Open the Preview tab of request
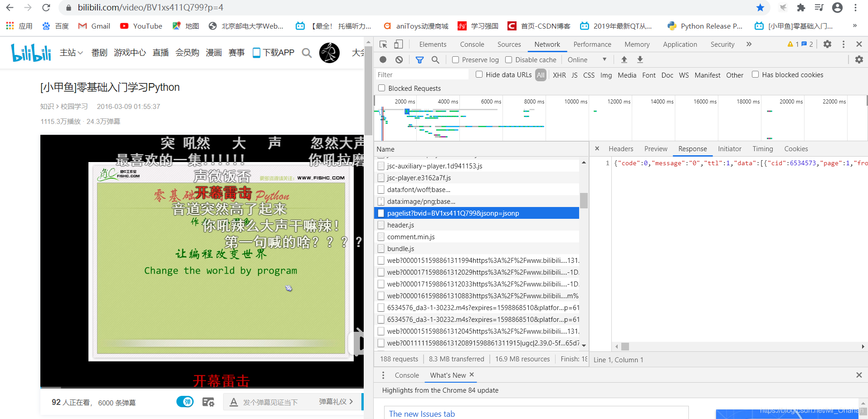Screen dimensions: 868x419 (x=656, y=148)
